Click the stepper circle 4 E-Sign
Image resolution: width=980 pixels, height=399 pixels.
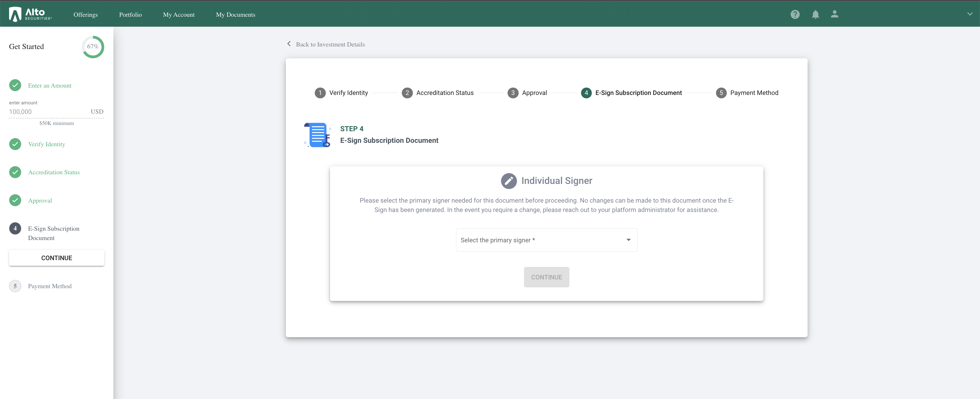tap(586, 93)
